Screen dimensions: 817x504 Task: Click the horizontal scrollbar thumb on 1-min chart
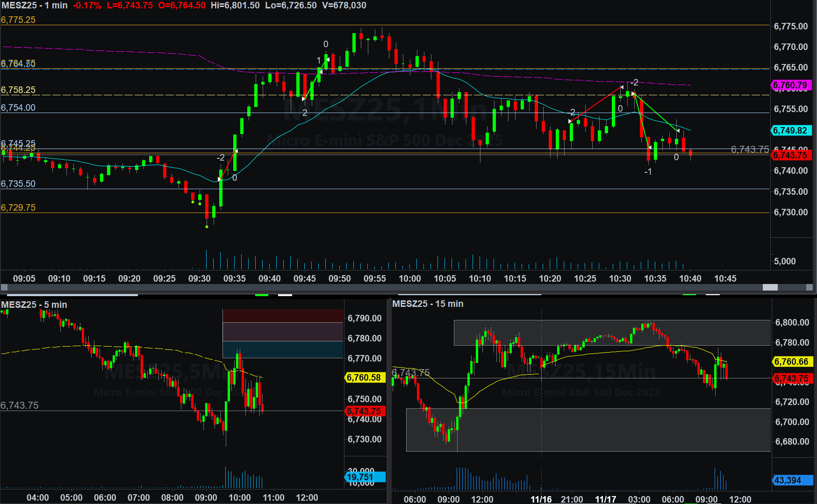tap(770, 287)
